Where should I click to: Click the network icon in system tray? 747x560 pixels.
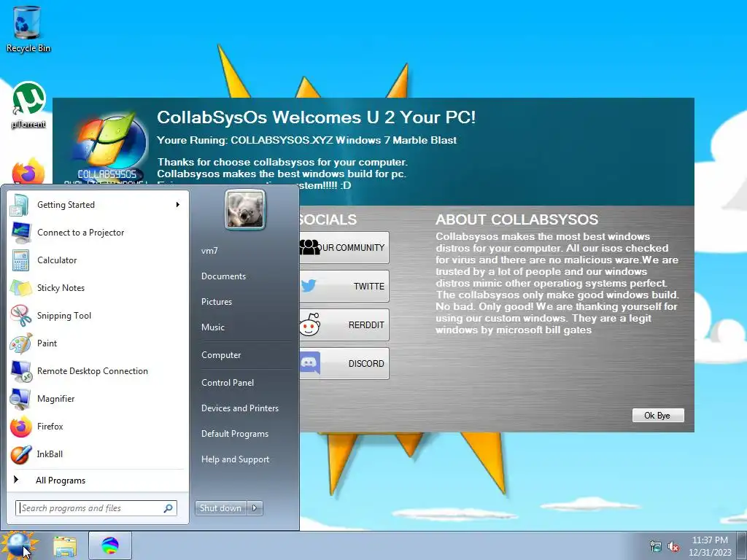(x=656, y=546)
